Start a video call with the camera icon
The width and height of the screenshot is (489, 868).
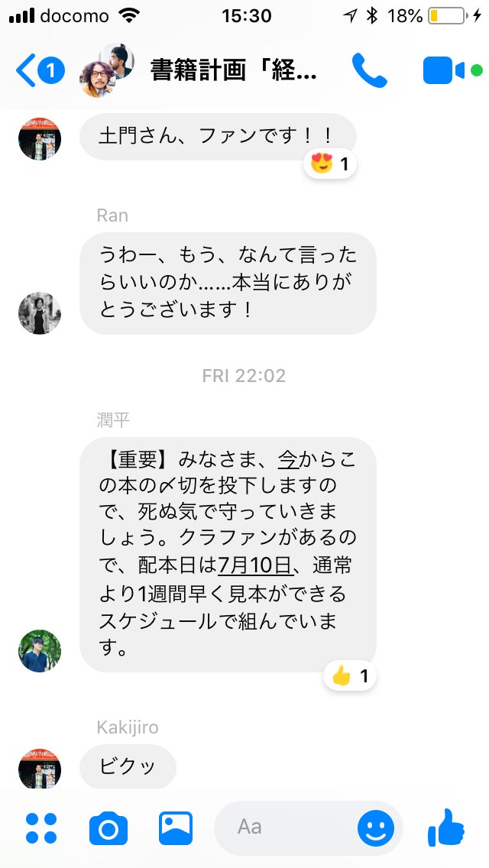coord(444,71)
